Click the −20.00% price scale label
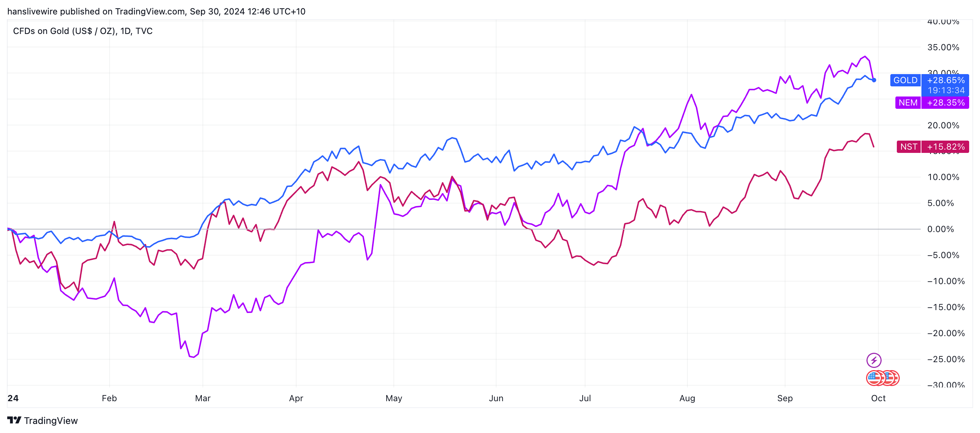This screenshot has width=980, height=433. pos(946,333)
